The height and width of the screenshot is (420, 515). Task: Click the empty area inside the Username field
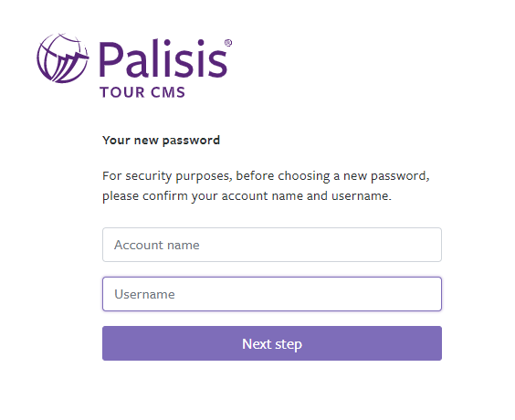tap(309, 294)
